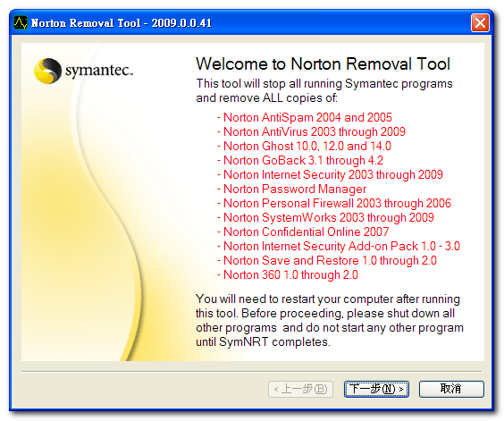The width and height of the screenshot is (504, 421).
Task: Click the Norton Confidential Online 2007 line
Action: (303, 232)
